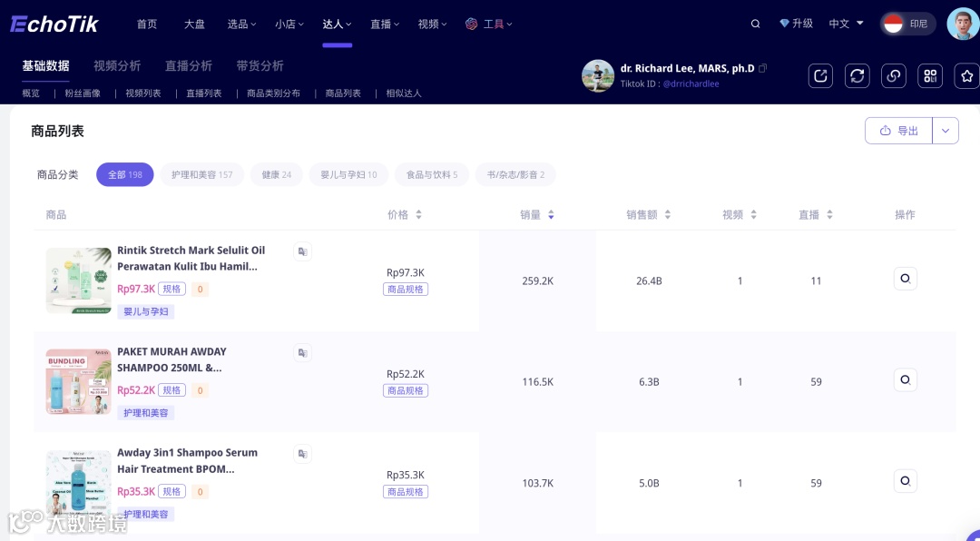Jump to 概览 section

point(31,93)
